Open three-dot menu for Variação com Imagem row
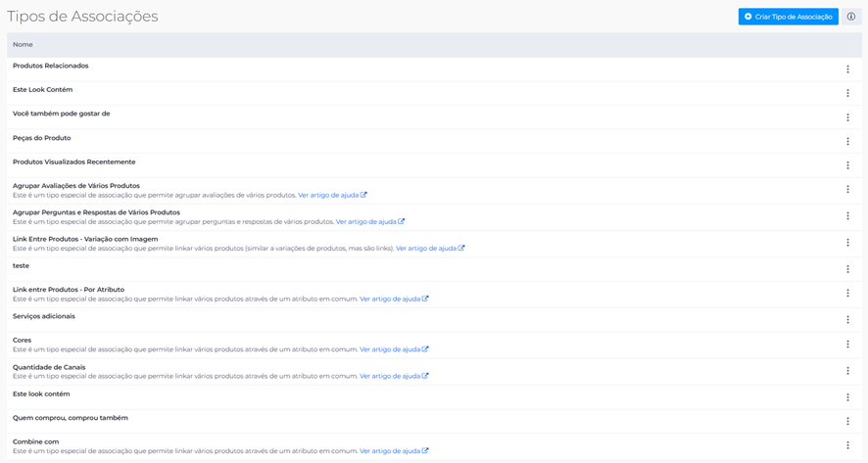This screenshot has height=463, width=868. click(x=847, y=243)
